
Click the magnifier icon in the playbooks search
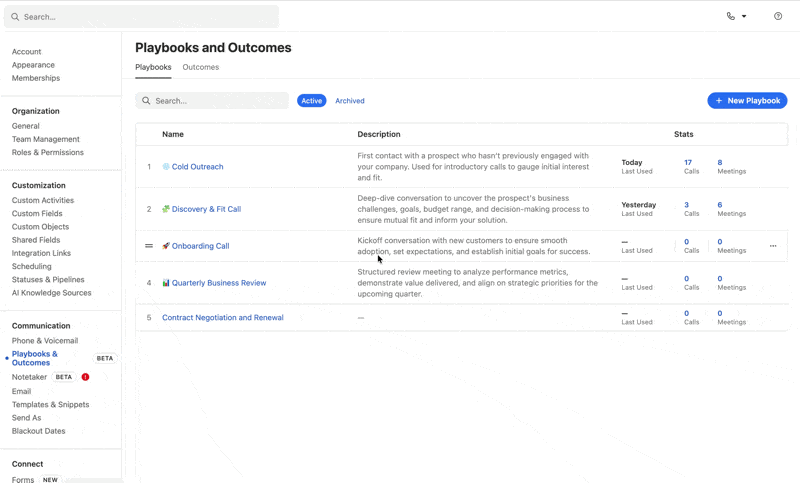point(146,100)
